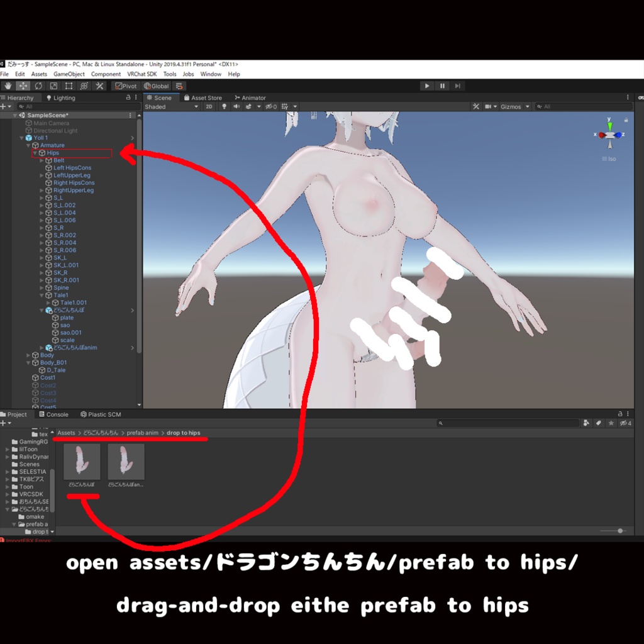Toggle scene audio speaker icon
This screenshot has height=644, width=644.
236,107
